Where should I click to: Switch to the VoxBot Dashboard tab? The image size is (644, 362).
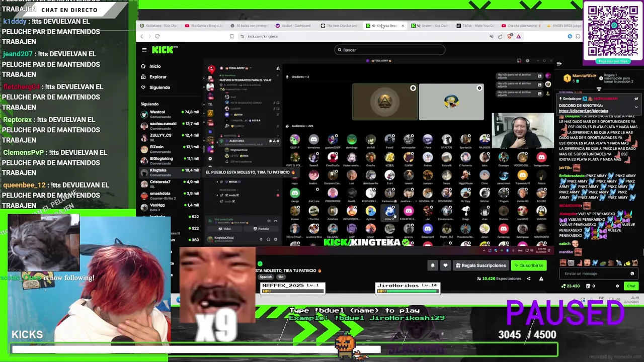[x=294, y=26]
